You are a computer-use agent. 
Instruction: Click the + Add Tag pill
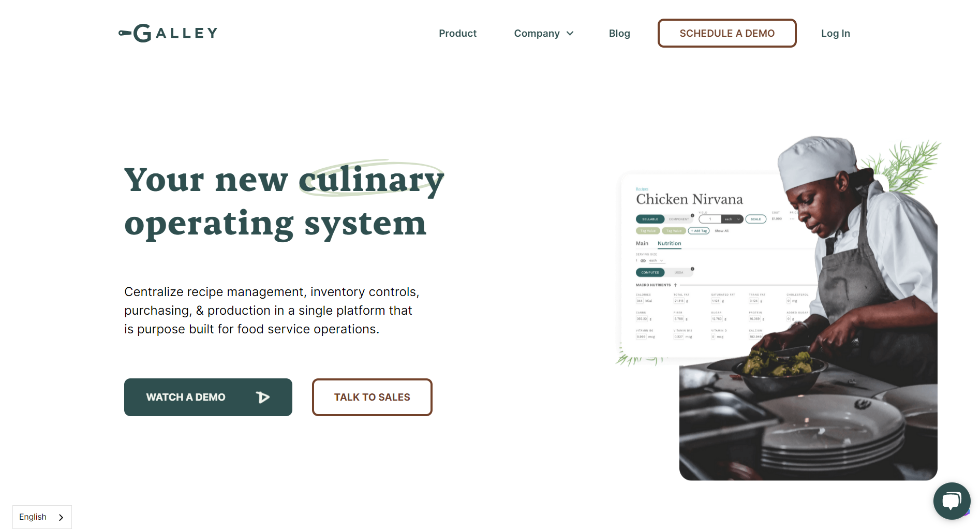tap(699, 231)
